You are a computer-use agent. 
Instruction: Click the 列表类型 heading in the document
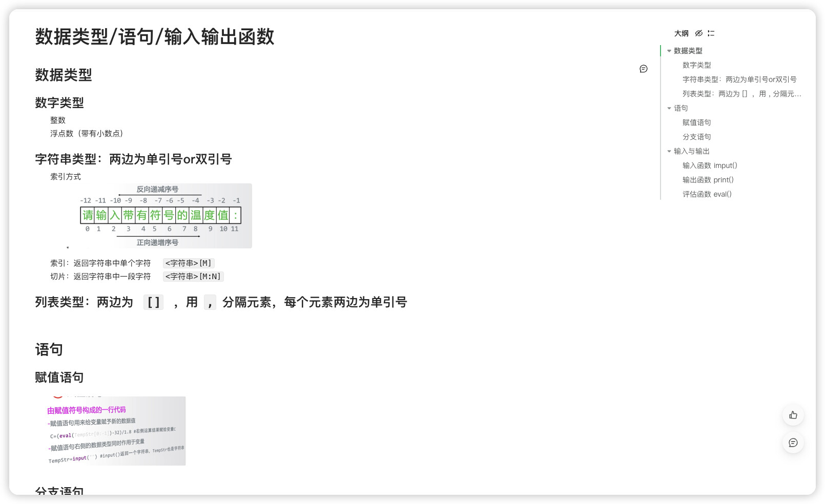[221, 302]
